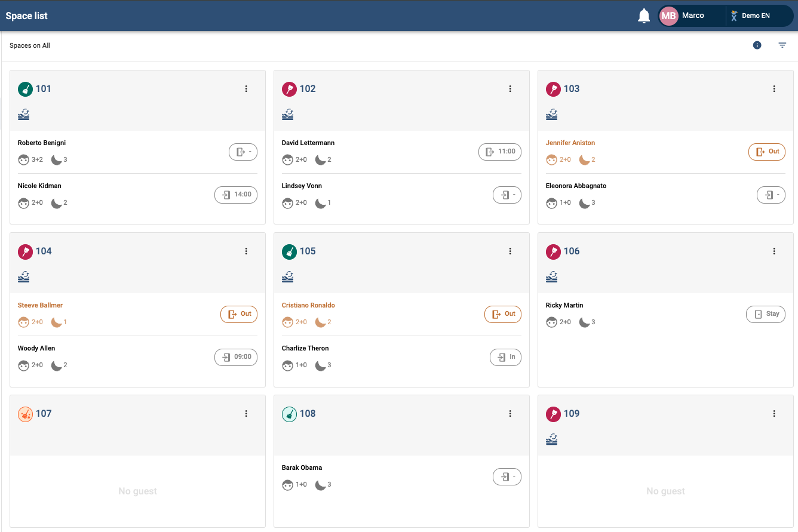The width and height of the screenshot is (798, 532).
Task: Click the notification bell icon
Action: (x=644, y=16)
